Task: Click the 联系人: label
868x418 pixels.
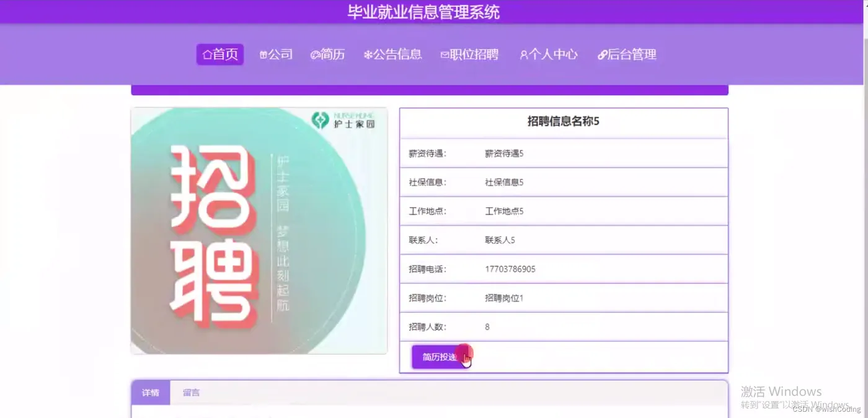Action: [423, 240]
